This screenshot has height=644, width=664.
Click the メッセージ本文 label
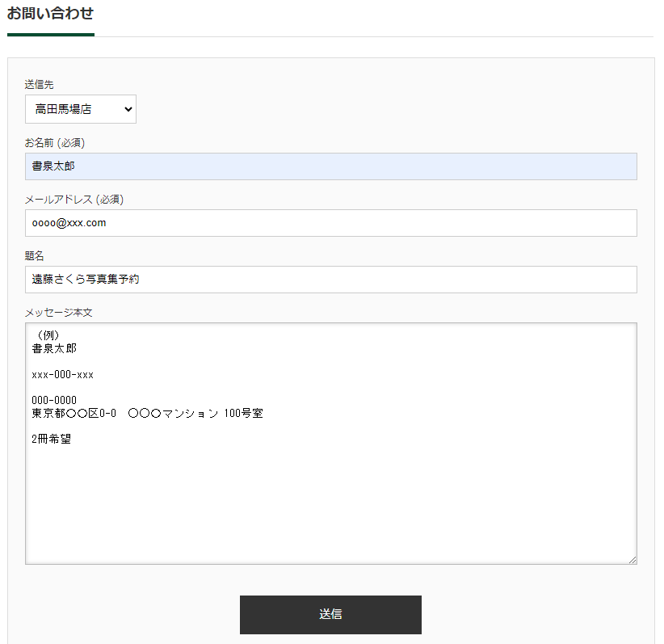click(58, 312)
